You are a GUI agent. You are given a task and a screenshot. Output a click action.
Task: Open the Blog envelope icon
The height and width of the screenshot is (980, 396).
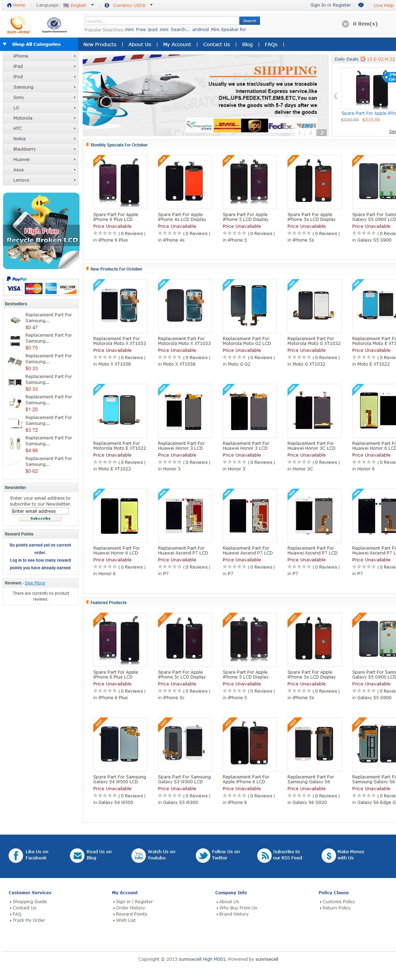point(77,856)
